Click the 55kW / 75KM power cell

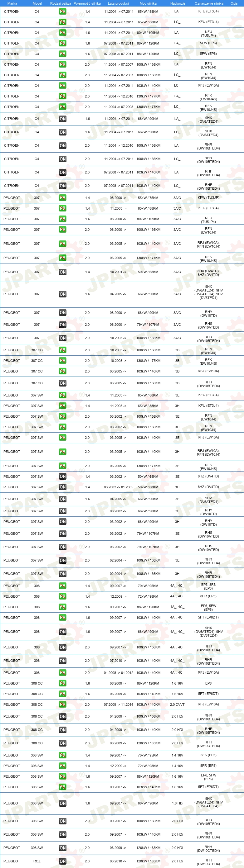pos(148,198)
